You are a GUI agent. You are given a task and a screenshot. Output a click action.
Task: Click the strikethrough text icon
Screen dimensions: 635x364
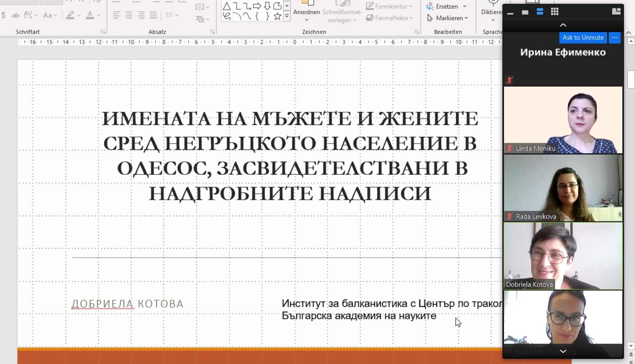[16, 16]
